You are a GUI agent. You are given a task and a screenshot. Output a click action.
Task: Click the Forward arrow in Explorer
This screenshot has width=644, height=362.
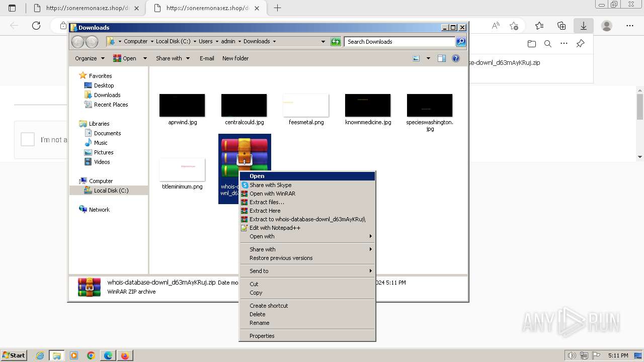click(x=92, y=42)
